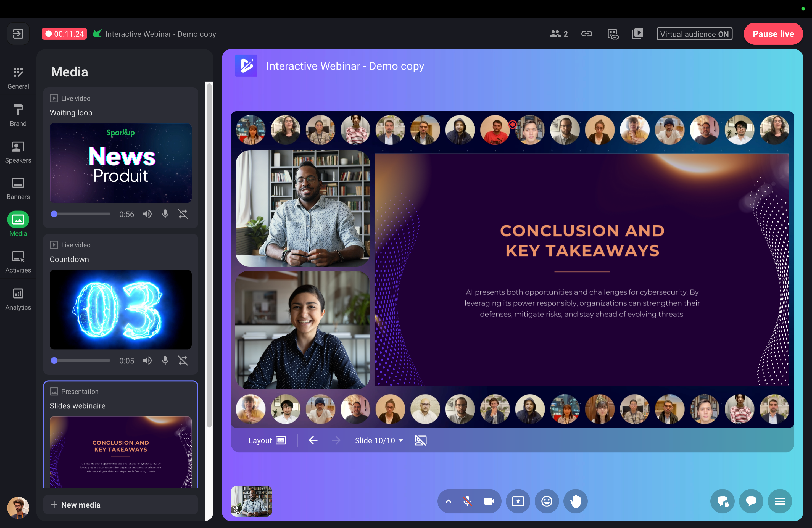Screen dimensions: 812x528
Task: Unmute the microphone in the bottom bar
Action: point(467,501)
